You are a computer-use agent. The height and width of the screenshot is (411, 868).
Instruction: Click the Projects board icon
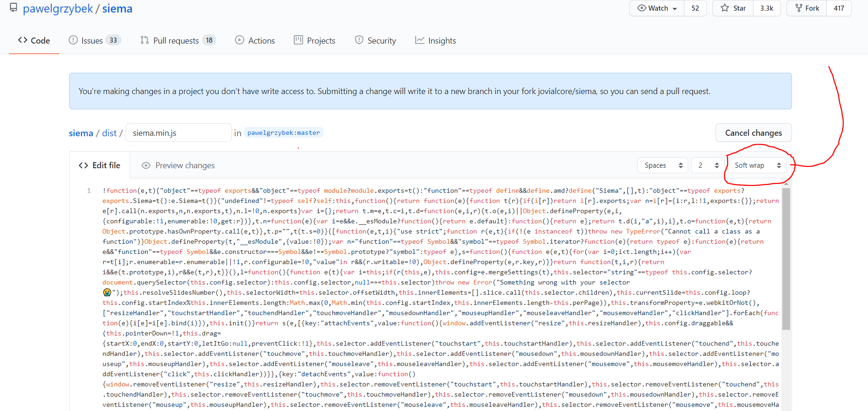click(298, 40)
